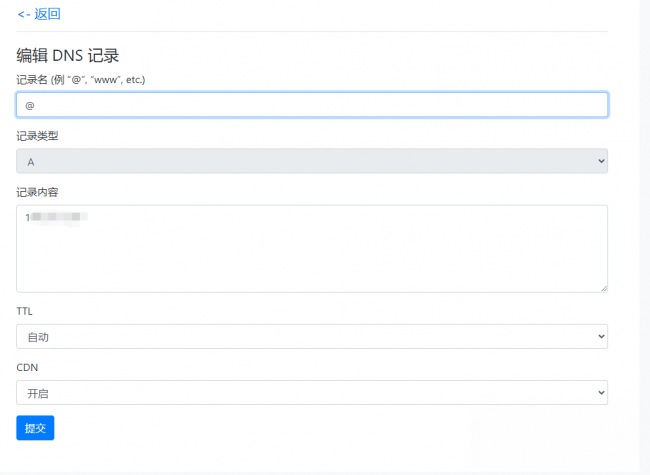The height and width of the screenshot is (475, 650).
Task: Click the 返回 back link
Action: [39, 14]
